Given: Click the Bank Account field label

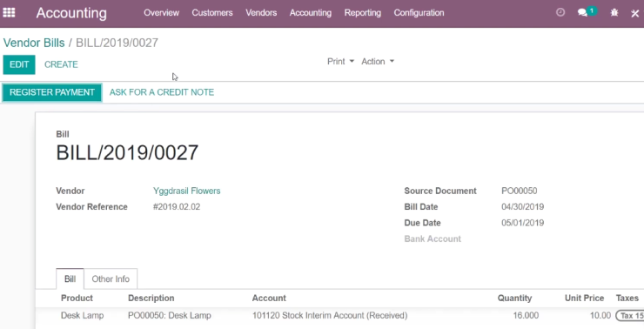Looking at the screenshot, I should (x=433, y=239).
